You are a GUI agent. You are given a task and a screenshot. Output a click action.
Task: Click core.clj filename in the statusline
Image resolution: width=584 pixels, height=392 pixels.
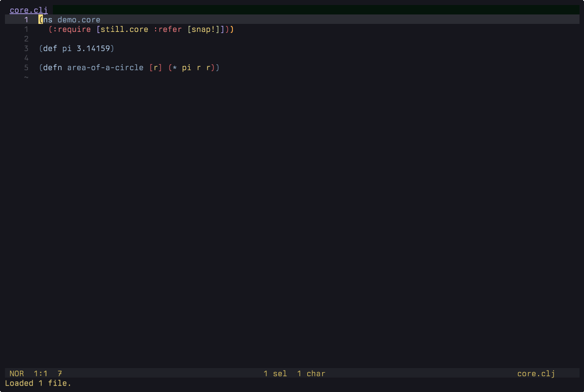536,374
